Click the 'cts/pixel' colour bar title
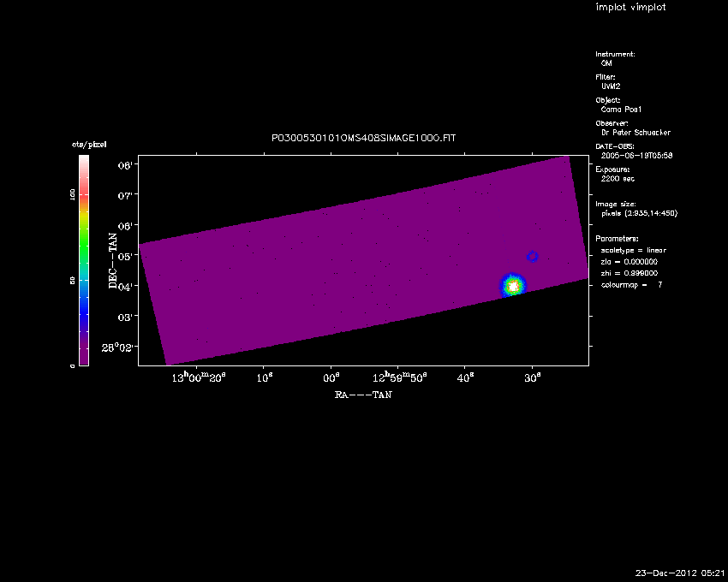 click(89, 145)
